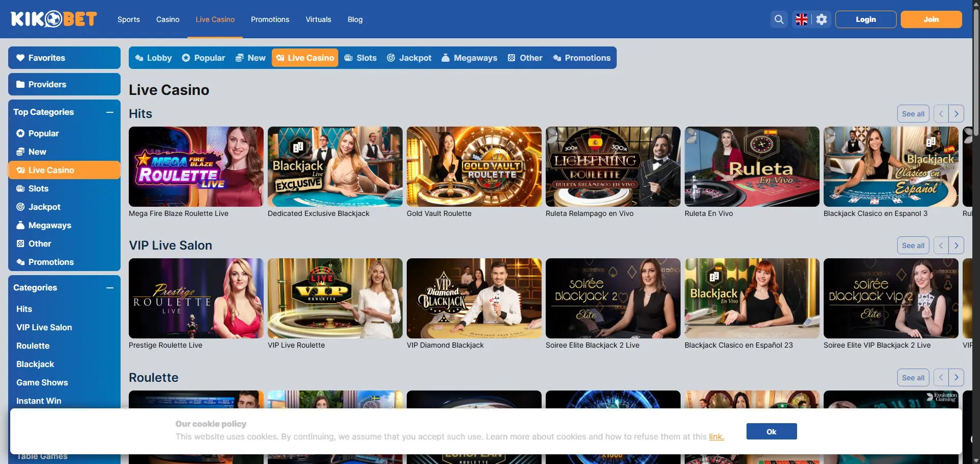Select the Live Casino top menu item
Viewport: 980px width, 464px height.
point(215,19)
